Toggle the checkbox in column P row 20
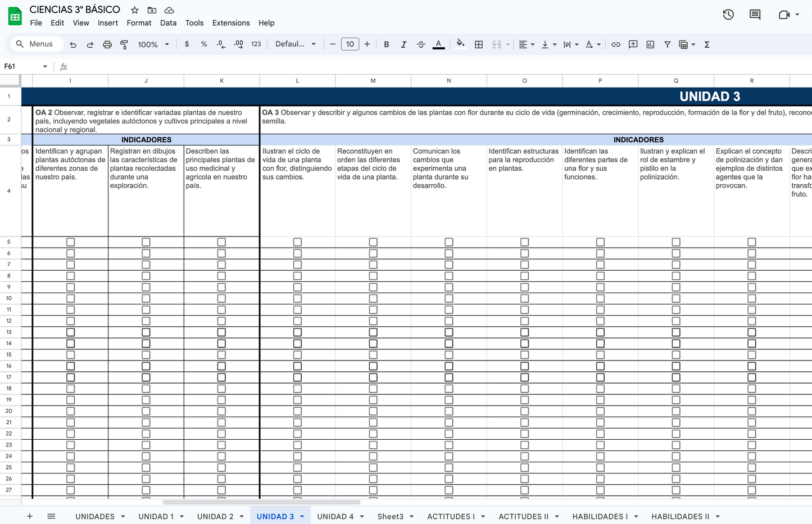This screenshot has width=812, height=524. click(x=600, y=411)
